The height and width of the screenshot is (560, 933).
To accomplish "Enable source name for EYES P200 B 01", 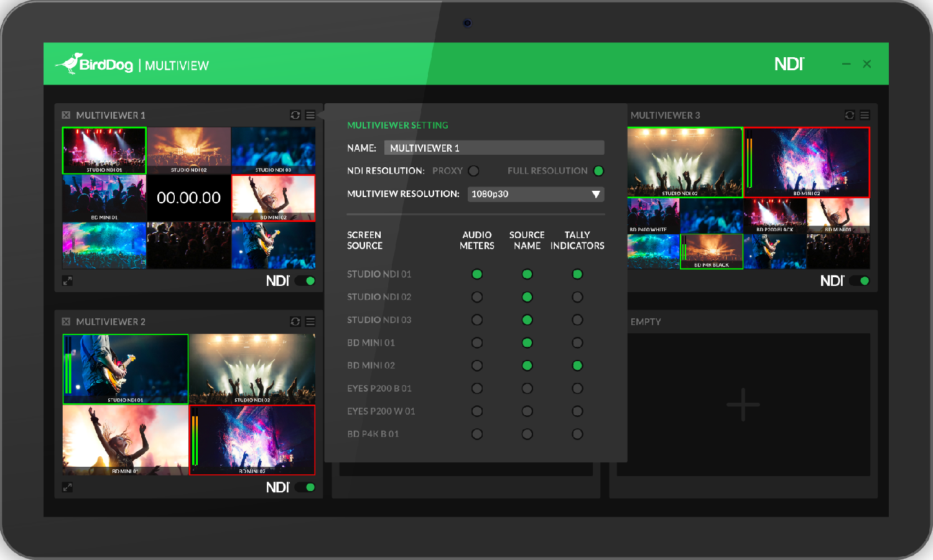I will [x=527, y=388].
